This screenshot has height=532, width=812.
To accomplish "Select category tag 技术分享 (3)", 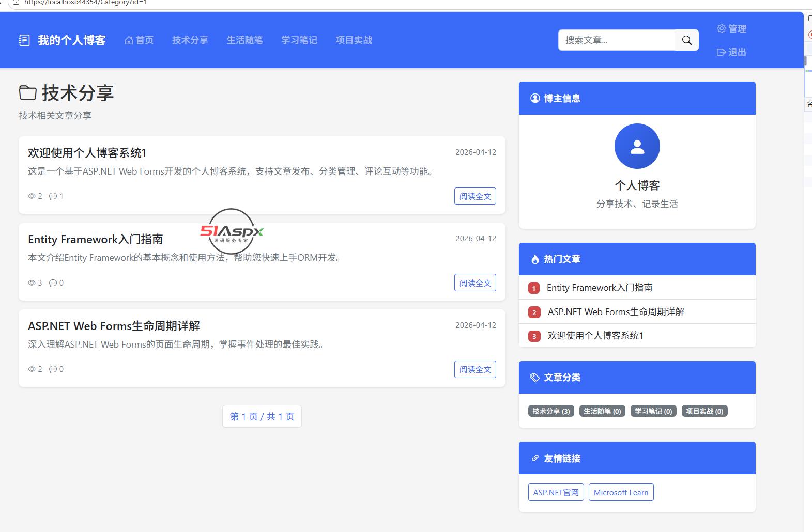I will [551, 411].
